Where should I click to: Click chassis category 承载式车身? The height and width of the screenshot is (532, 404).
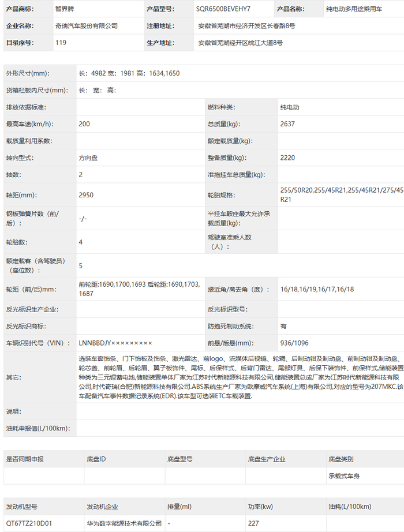[344, 476]
